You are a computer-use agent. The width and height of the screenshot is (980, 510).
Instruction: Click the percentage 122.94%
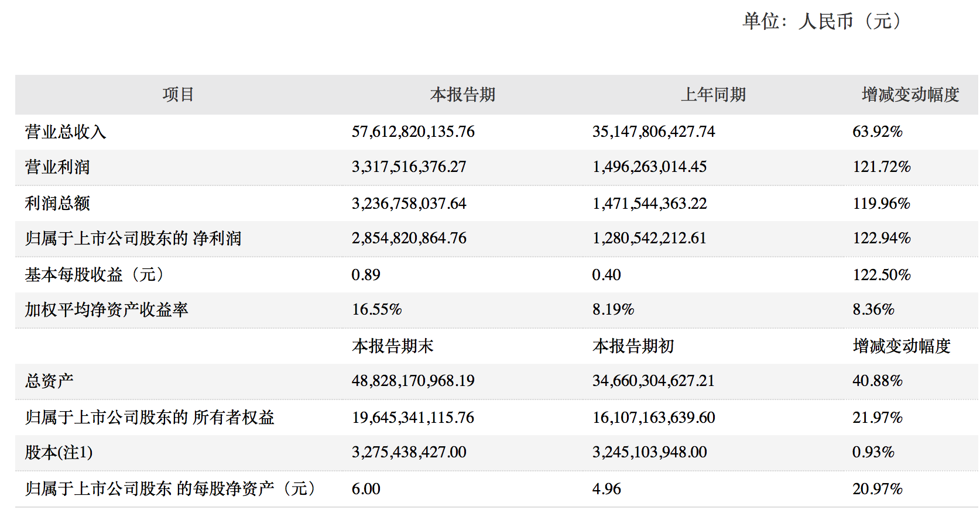coord(881,239)
